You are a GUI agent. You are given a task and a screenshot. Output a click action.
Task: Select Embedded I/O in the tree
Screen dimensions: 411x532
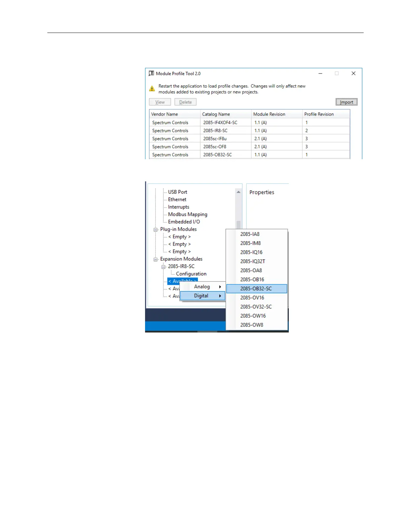pyautogui.click(x=184, y=222)
